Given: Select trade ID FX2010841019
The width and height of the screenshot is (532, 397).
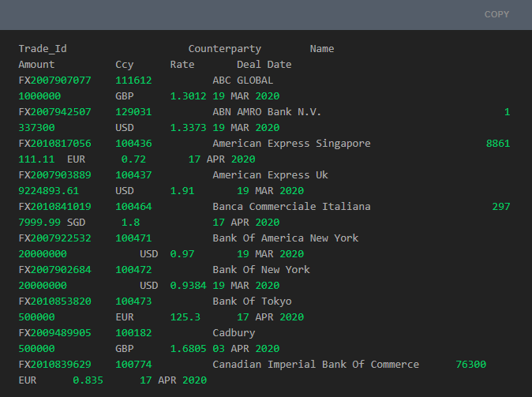Looking at the screenshot, I should tap(54, 207).
